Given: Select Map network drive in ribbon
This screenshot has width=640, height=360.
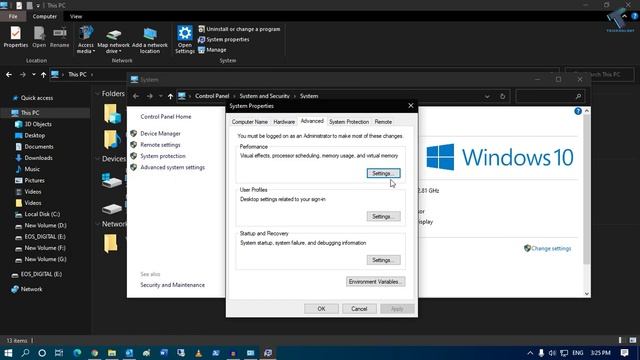Looking at the screenshot, I should tap(113, 40).
